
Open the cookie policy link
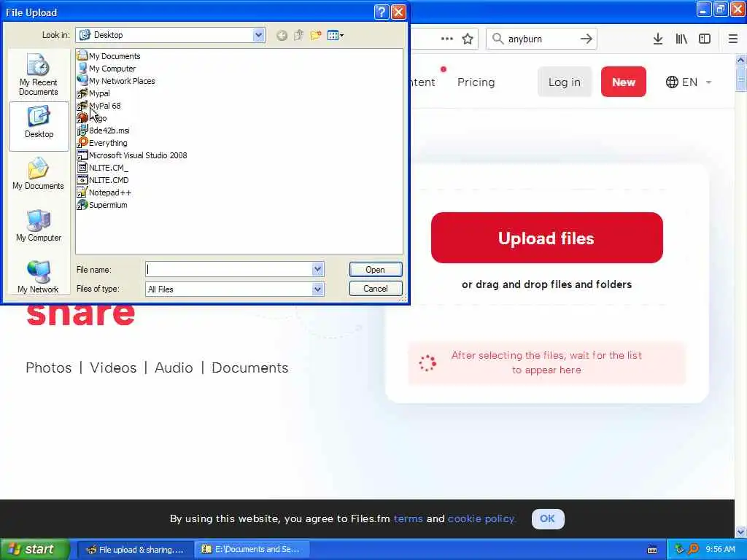pos(481,518)
